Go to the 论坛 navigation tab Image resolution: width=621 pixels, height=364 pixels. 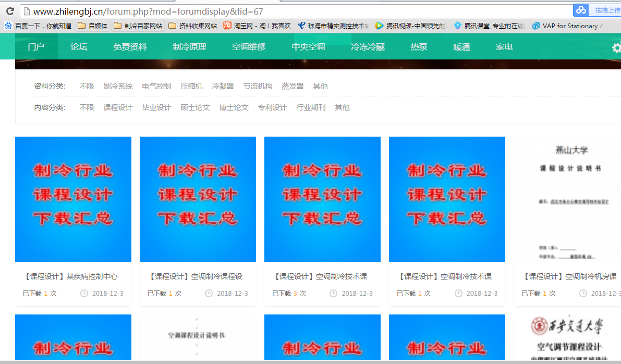(x=79, y=47)
